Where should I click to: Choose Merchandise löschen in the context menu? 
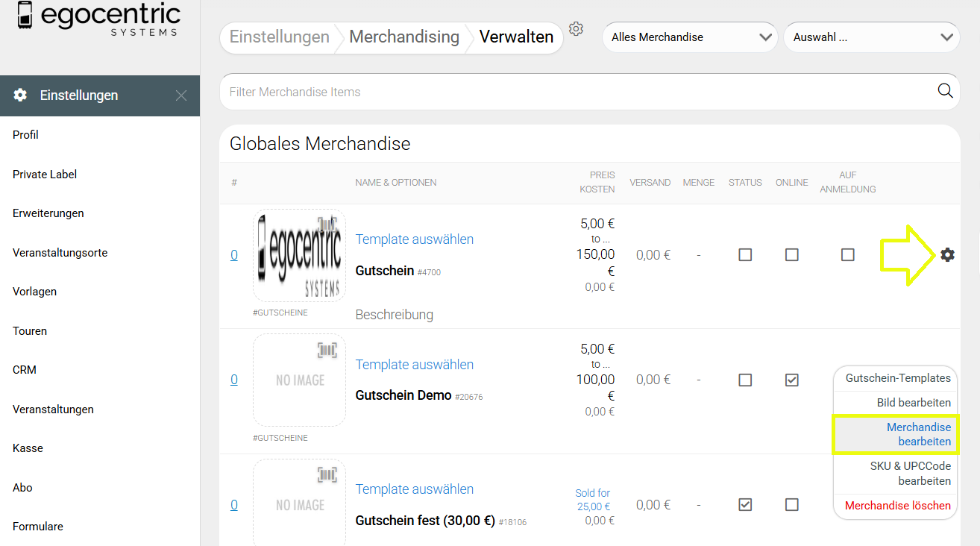click(897, 506)
